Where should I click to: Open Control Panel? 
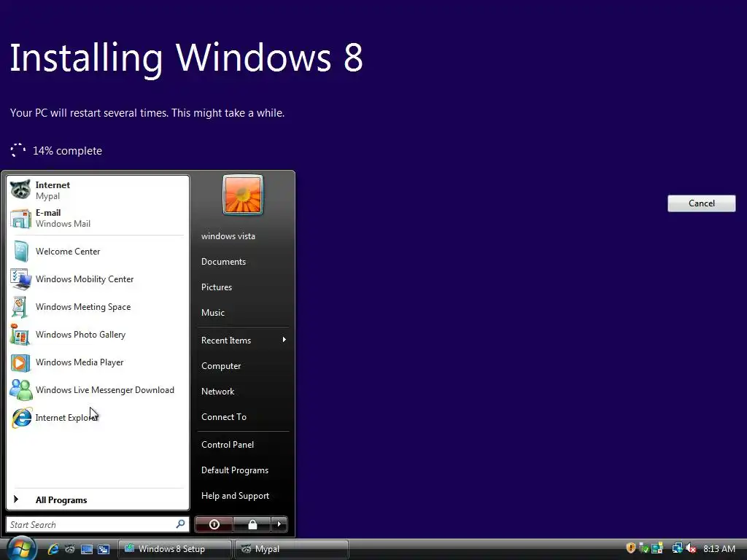243,444
